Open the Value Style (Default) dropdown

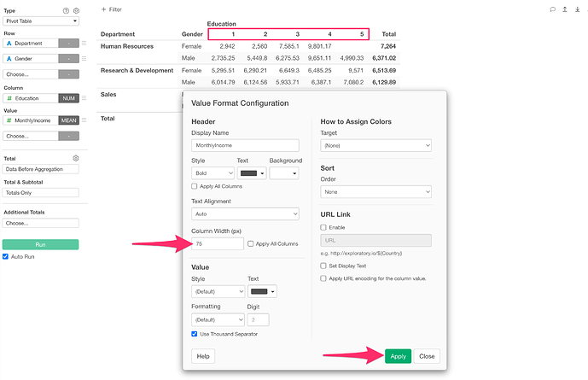pos(218,291)
